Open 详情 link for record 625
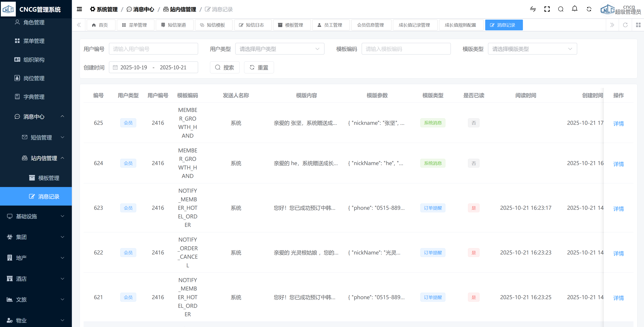This screenshot has height=327, width=644. pyautogui.click(x=618, y=123)
